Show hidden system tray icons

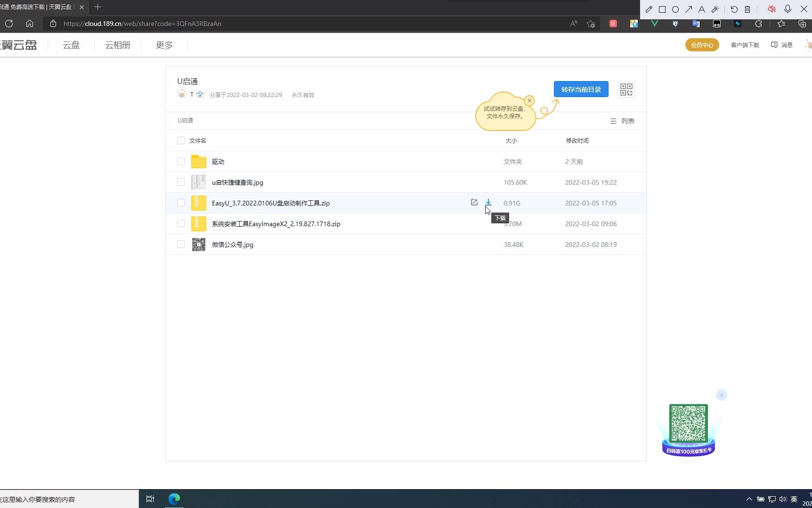(x=749, y=499)
